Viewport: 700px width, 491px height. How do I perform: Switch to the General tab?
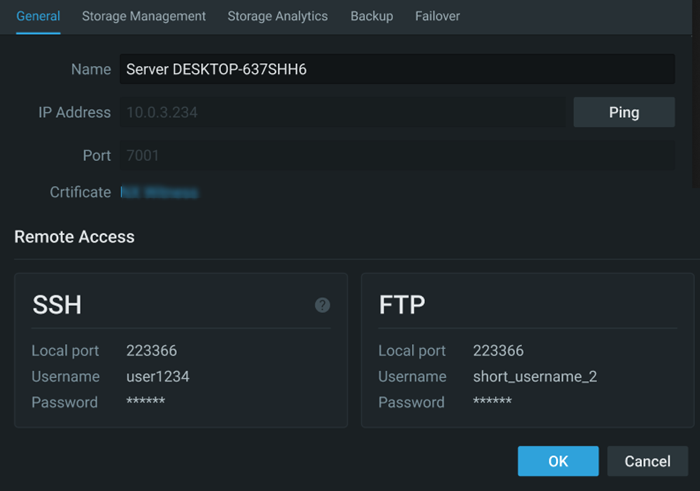(38, 17)
